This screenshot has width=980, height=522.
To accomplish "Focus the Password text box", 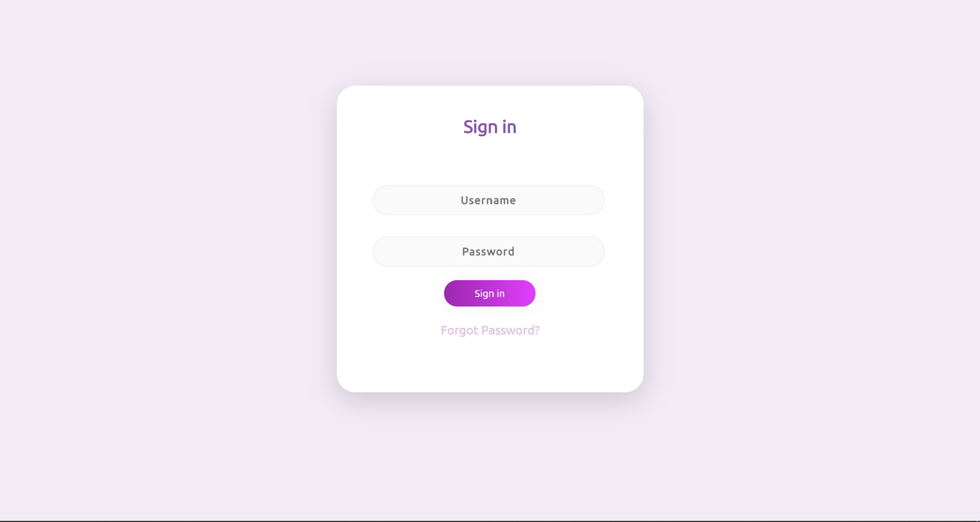I will click(488, 251).
